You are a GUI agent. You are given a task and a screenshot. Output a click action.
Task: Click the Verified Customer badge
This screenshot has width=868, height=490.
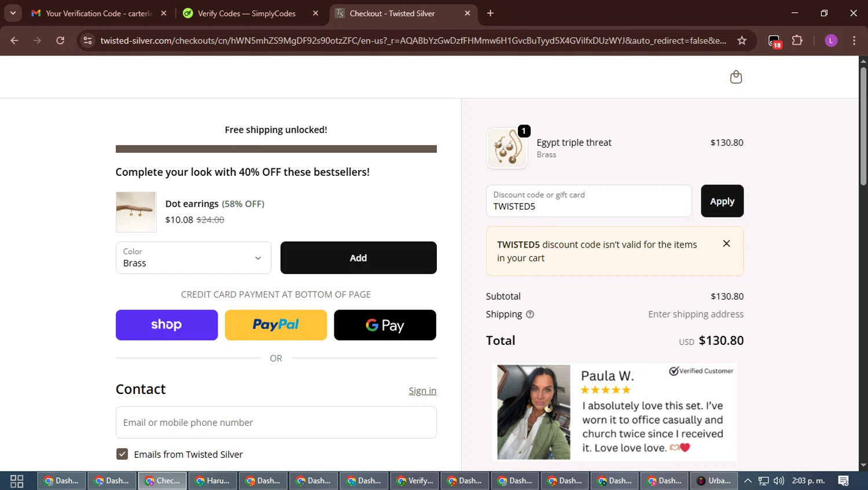pyautogui.click(x=701, y=371)
